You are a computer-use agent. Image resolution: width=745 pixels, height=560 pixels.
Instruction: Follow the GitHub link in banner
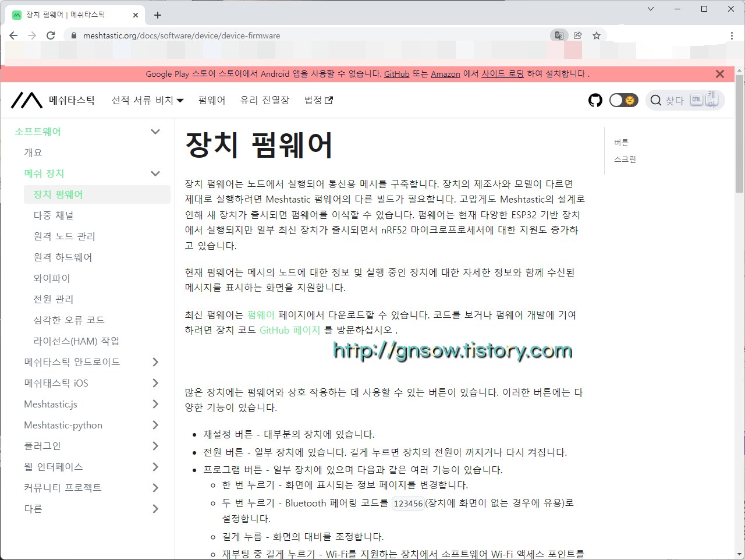click(397, 74)
